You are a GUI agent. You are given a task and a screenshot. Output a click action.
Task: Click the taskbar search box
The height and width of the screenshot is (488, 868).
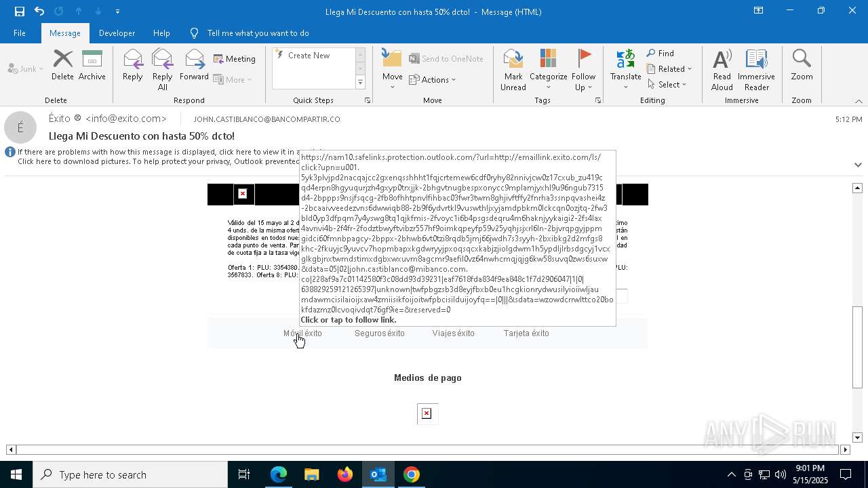coord(130,474)
